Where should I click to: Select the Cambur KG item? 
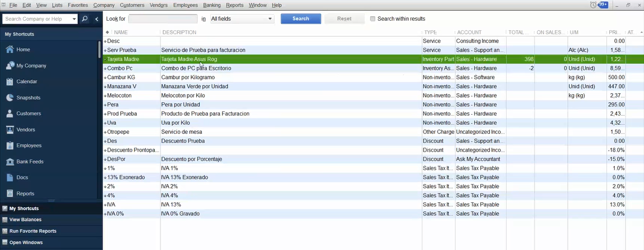[121, 78]
